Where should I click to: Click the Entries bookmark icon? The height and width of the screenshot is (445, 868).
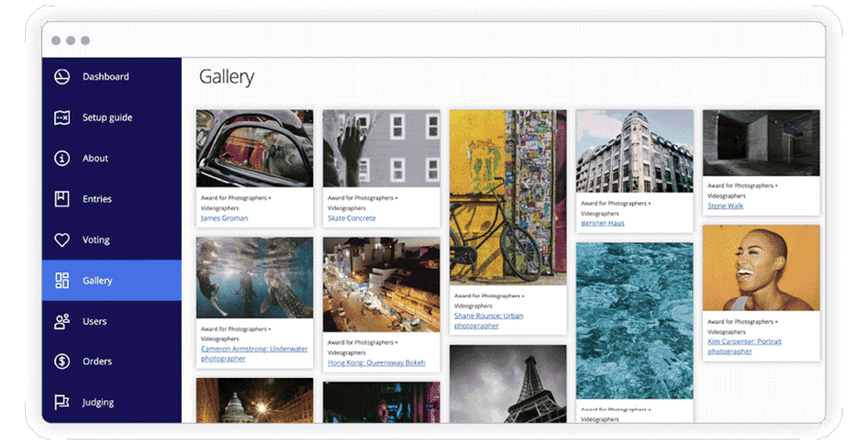coord(61,198)
